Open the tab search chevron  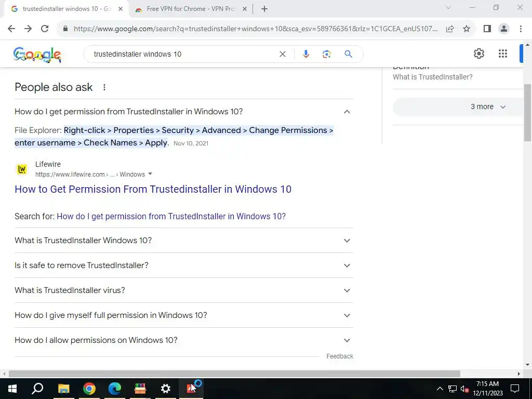click(448, 7)
